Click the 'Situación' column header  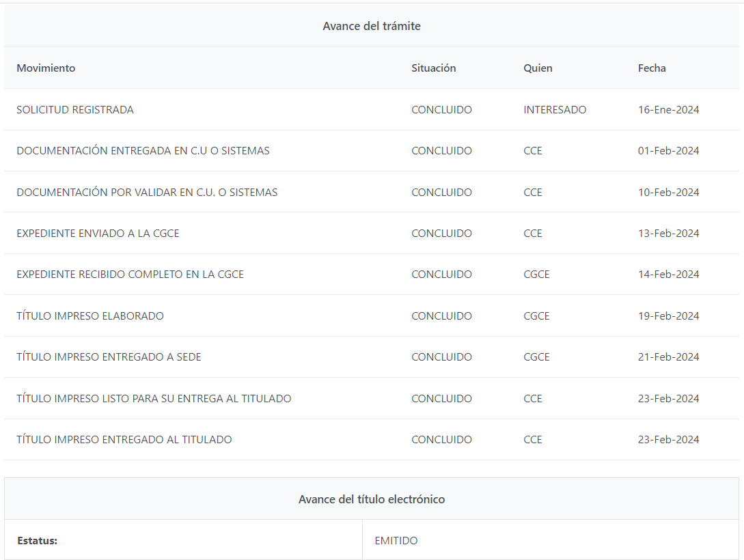pyautogui.click(x=433, y=68)
